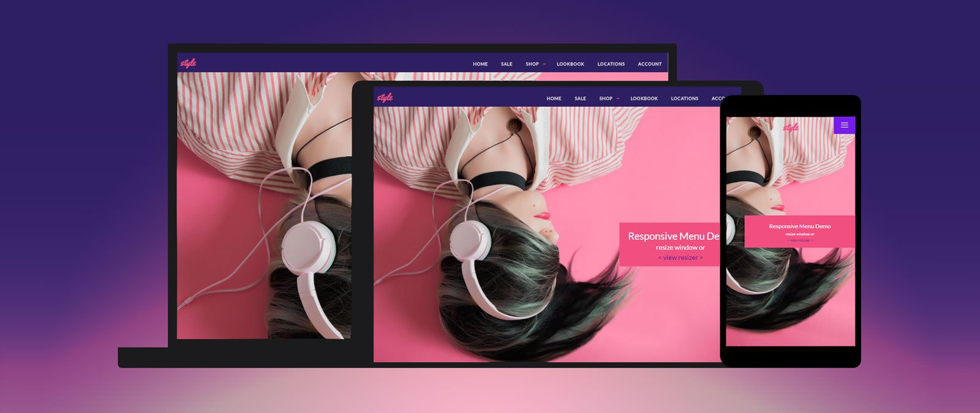Open the purple hamburger menu on the phone
Screen dimensions: 980x413
pos(844,125)
